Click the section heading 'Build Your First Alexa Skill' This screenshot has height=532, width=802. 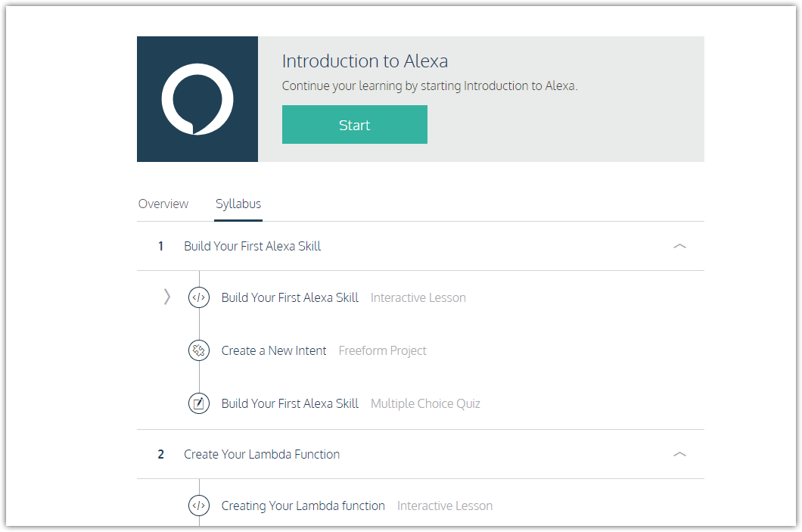click(x=252, y=246)
